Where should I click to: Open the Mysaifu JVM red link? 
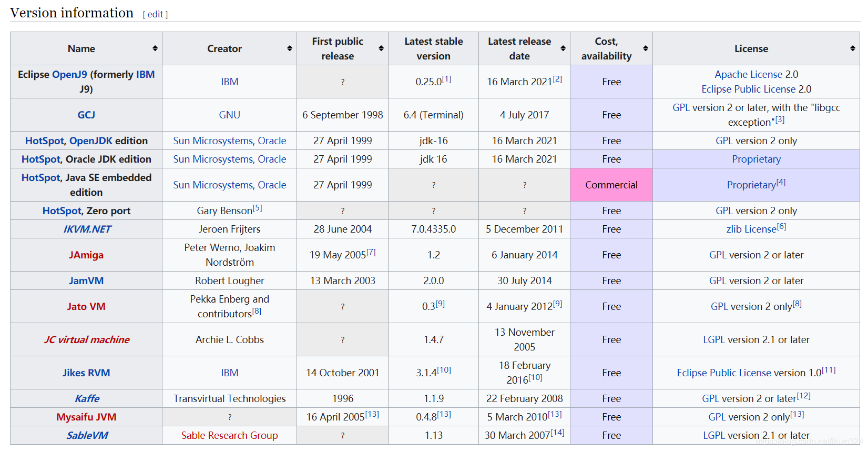86,417
